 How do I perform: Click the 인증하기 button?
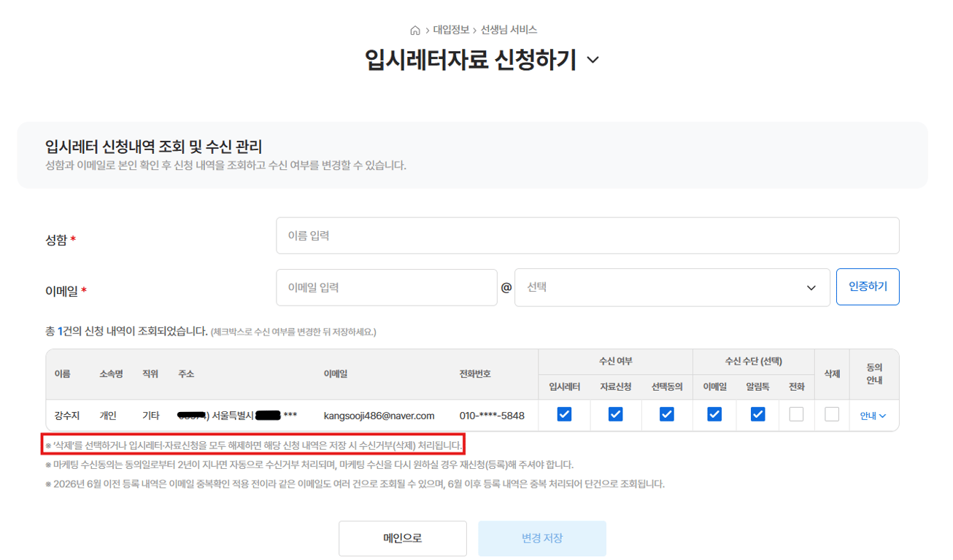click(x=868, y=287)
